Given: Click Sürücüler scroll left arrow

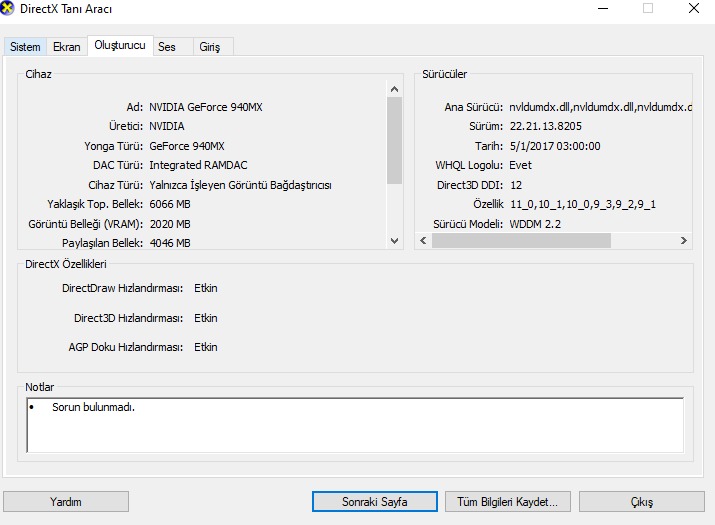Looking at the screenshot, I should click(x=424, y=240).
